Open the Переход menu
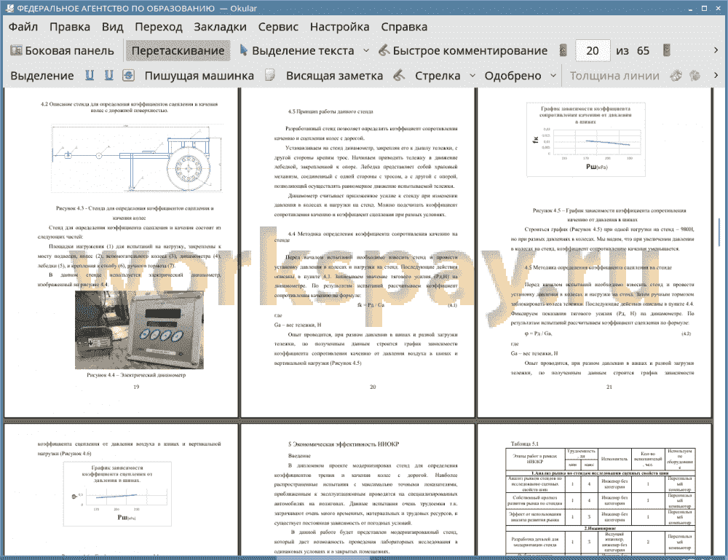Screen dimensions: 728x560 click(158, 27)
